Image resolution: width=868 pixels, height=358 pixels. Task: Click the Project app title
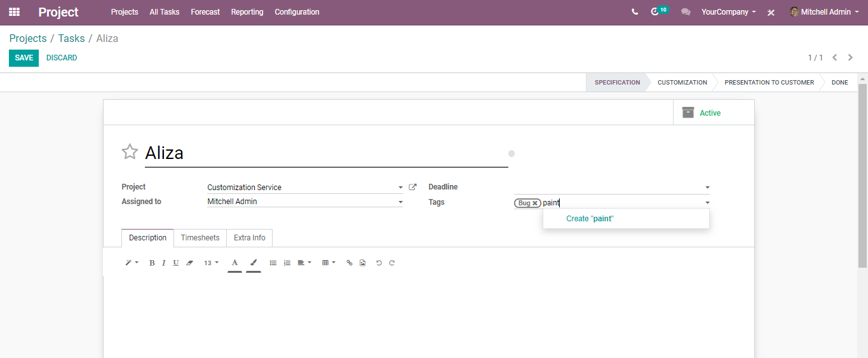tap(58, 12)
